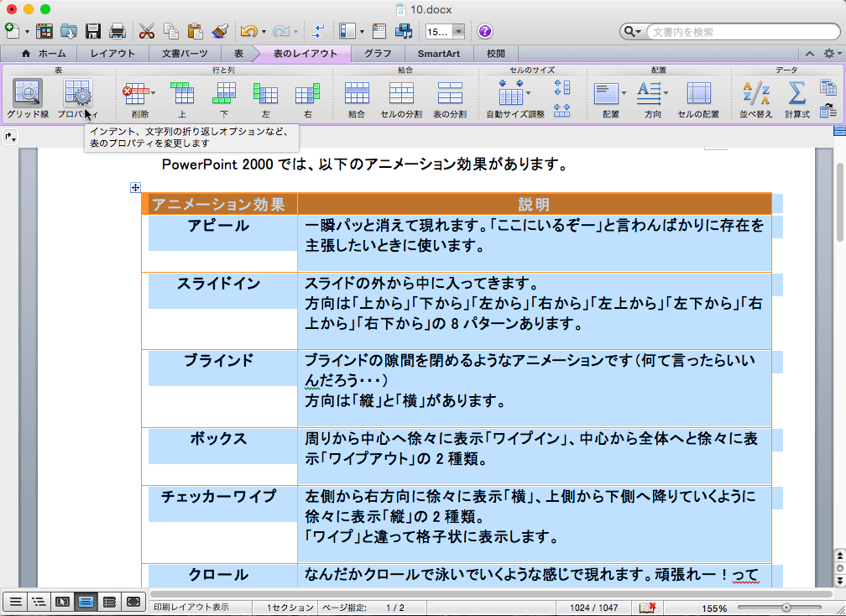Open the search options magnifier dropdown
Viewport: 846px width, 616px height.
632,32
